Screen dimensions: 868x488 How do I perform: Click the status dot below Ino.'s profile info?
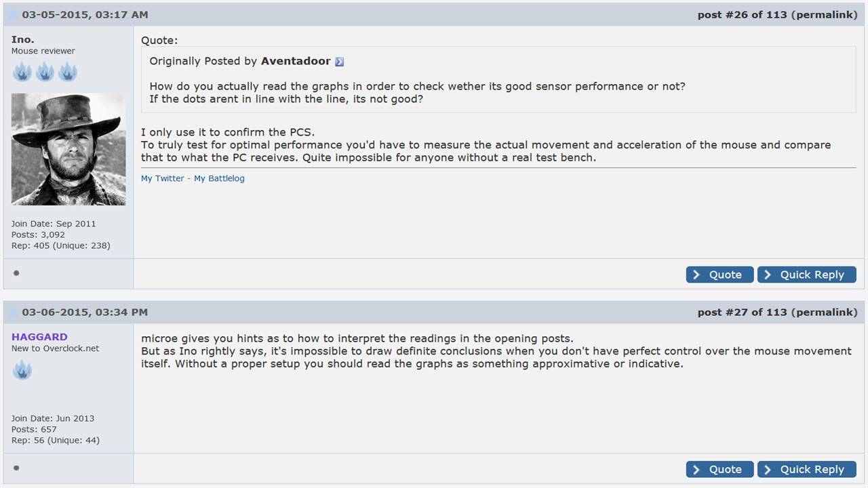16,273
